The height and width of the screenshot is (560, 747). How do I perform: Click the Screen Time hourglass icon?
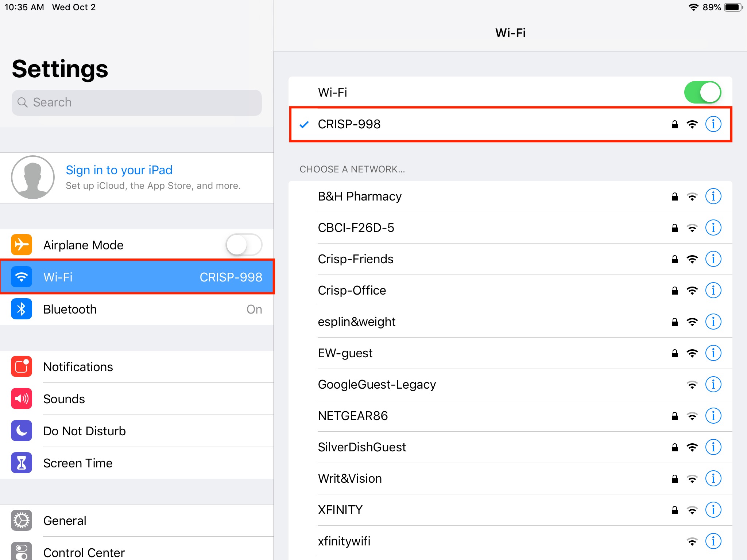[x=22, y=463]
